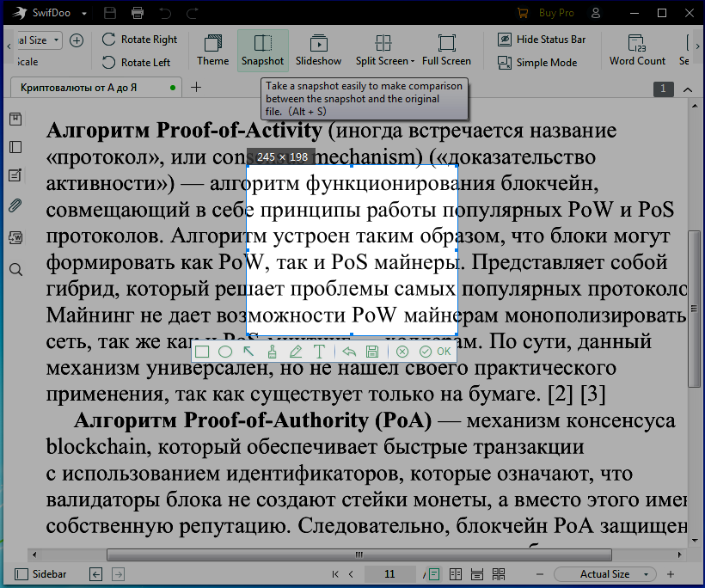Collapse the ribbon with the chevron arrow
This screenshot has width=705, height=588.
(x=688, y=89)
